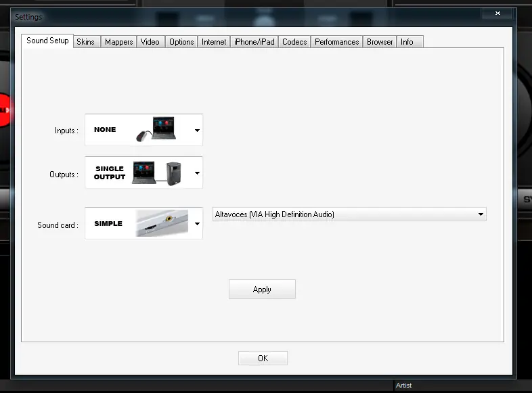Open the iPhone/iPad tab
Viewport: 532px width, 393px height.
tap(254, 42)
